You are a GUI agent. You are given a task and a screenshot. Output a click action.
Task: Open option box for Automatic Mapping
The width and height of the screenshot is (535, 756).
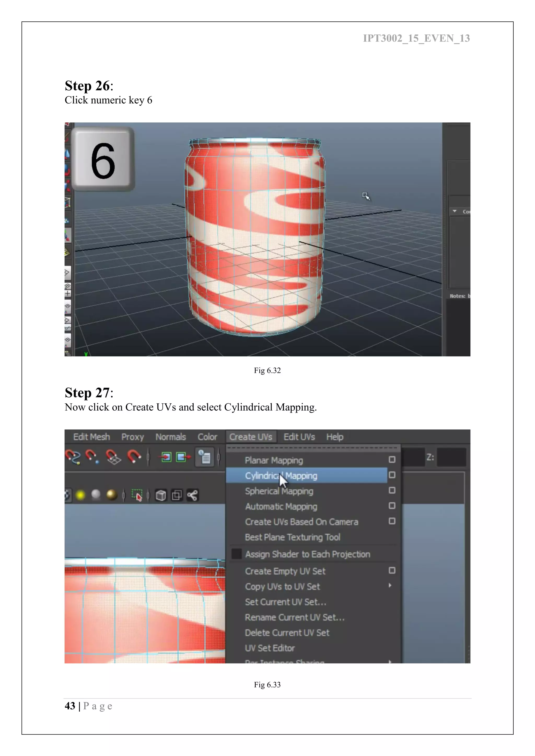392,505
